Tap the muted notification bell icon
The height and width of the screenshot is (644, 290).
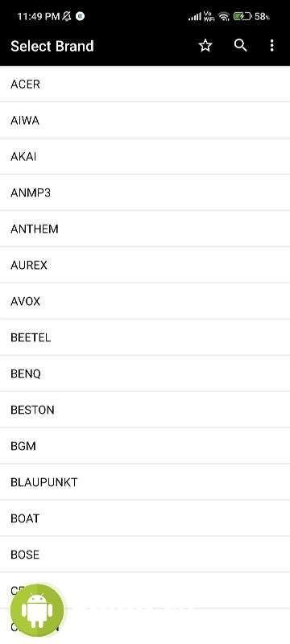click(67, 16)
